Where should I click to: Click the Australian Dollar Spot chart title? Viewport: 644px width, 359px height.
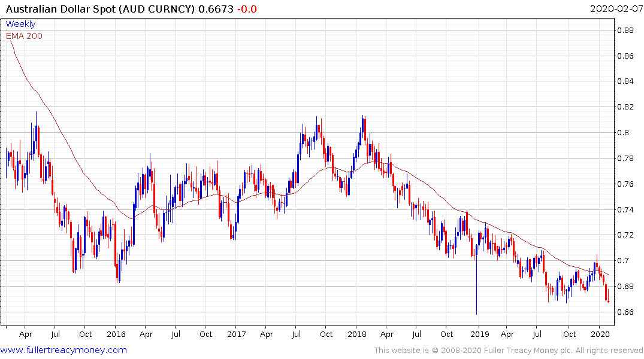101,9
